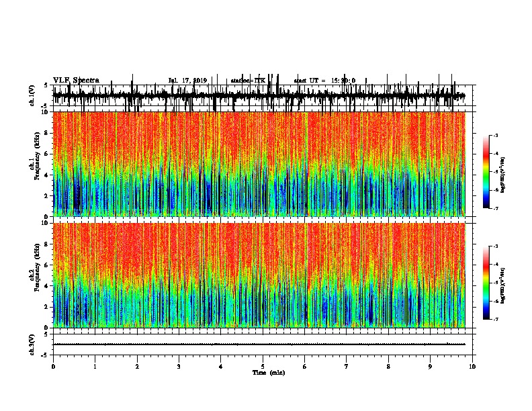Click the ch.2 color bar log(PSD) label

coord(502,285)
